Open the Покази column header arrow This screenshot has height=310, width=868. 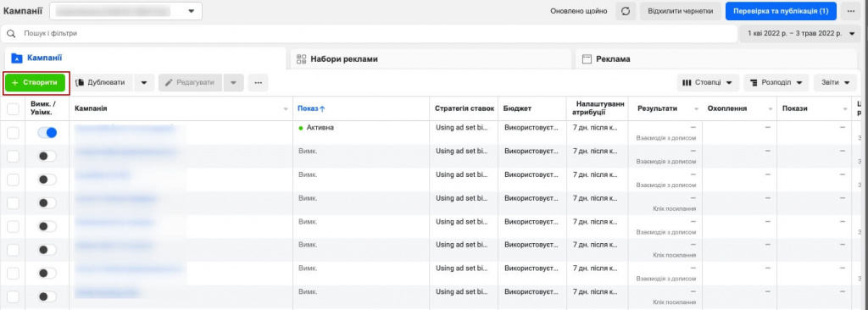tap(844, 109)
